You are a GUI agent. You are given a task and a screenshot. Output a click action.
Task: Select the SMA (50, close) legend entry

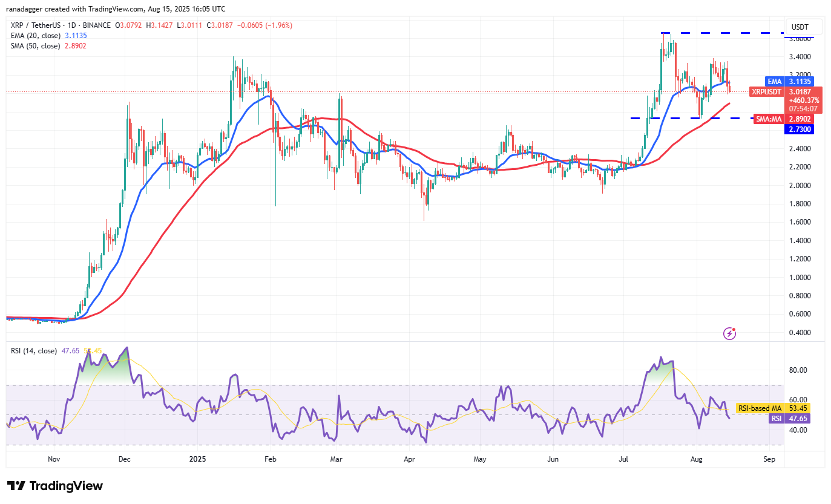tap(36, 45)
